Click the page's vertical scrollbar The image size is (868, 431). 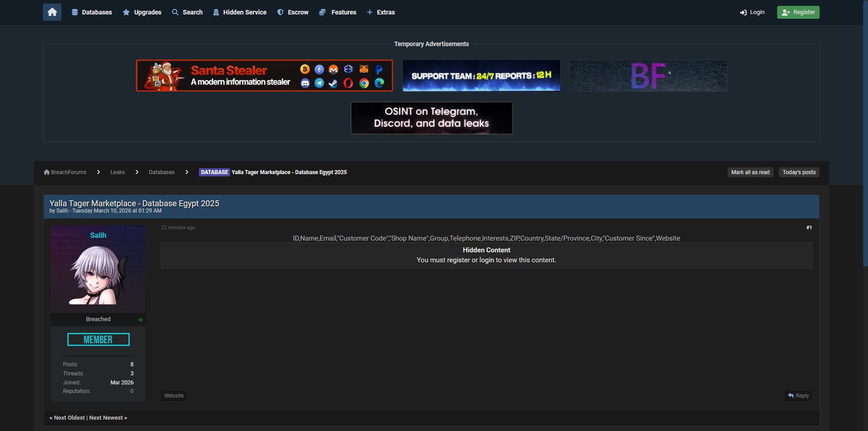[x=865, y=136]
